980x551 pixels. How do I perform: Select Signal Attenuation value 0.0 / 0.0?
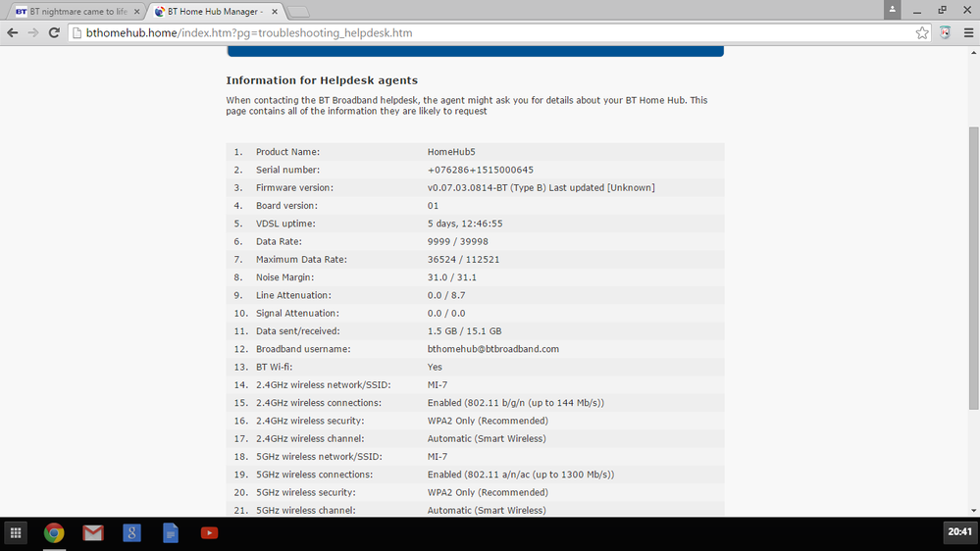pyautogui.click(x=446, y=314)
